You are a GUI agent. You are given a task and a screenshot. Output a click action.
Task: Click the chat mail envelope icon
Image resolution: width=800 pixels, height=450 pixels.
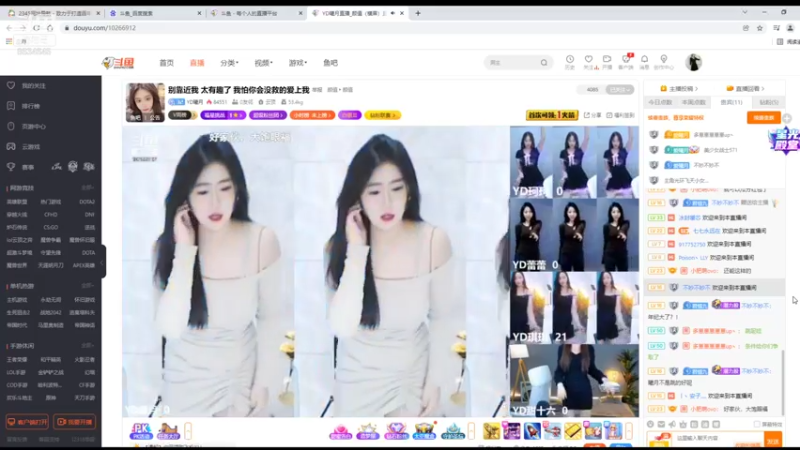[x=661, y=424]
